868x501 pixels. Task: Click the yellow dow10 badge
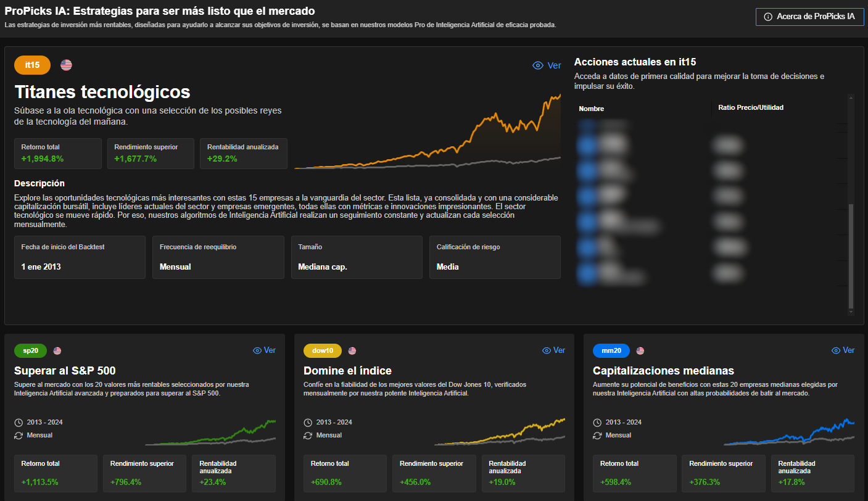(323, 350)
